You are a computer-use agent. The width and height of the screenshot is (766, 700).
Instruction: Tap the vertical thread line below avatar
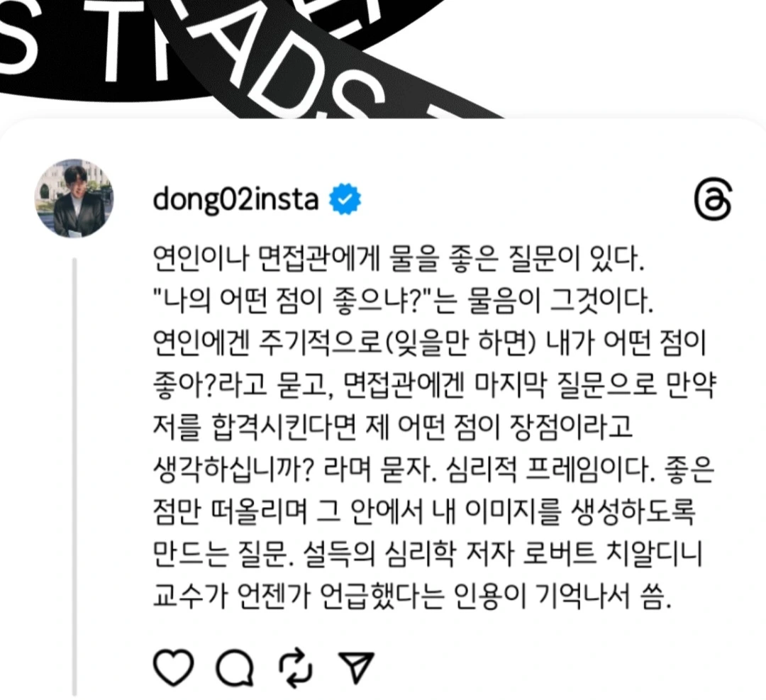pyautogui.click(x=74, y=477)
